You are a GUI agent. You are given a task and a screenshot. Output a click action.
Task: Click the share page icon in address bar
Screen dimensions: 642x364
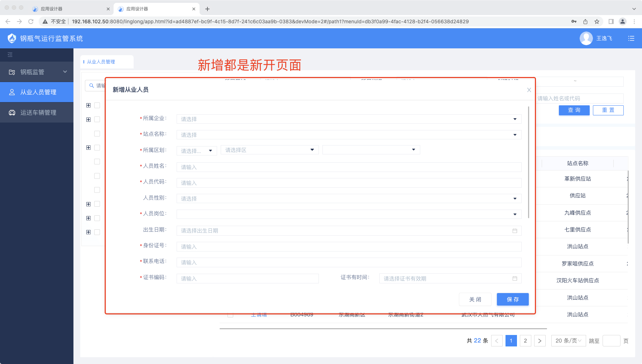(x=585, y=21)
